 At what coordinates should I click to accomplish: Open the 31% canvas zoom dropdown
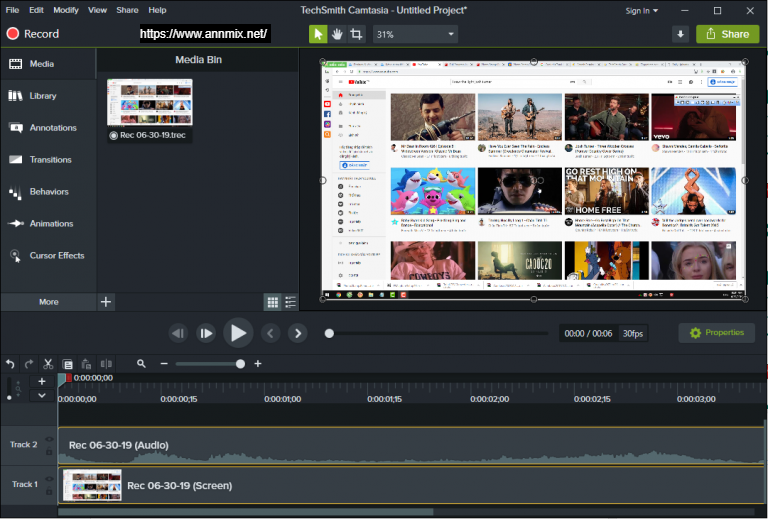415,34
